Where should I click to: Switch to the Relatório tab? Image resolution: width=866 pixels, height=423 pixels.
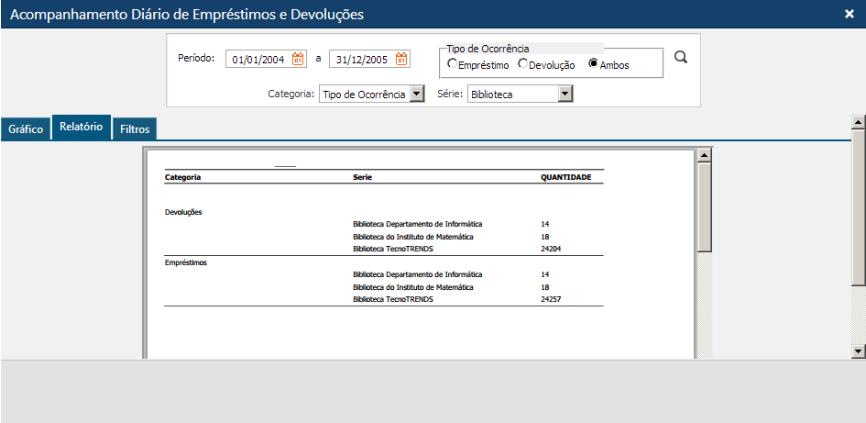coord(81,128)
